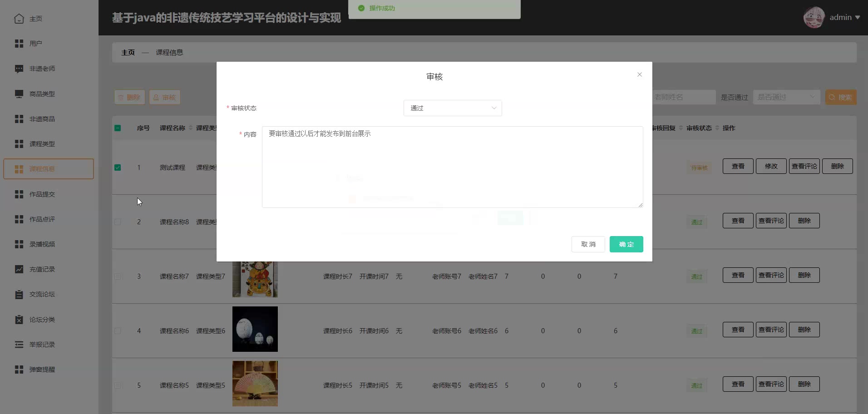Check the checkbox for row 3 课程名称7
The image size is (868, 414).
pyautogui.click(x=118, y=276)
